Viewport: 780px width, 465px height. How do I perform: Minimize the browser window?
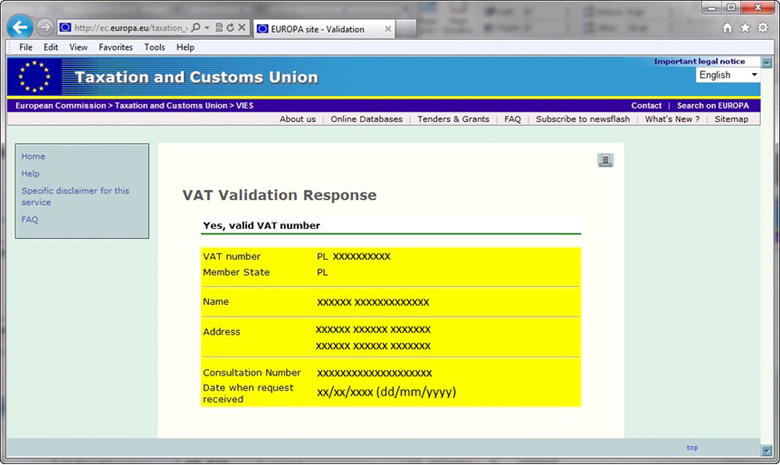coord(712,7)
